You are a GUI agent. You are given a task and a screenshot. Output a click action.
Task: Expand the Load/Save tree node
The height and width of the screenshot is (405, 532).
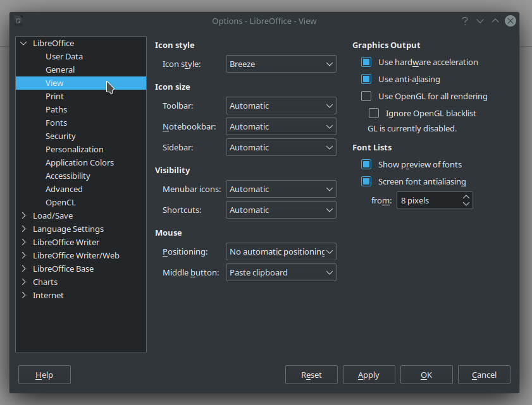[23, 215]
